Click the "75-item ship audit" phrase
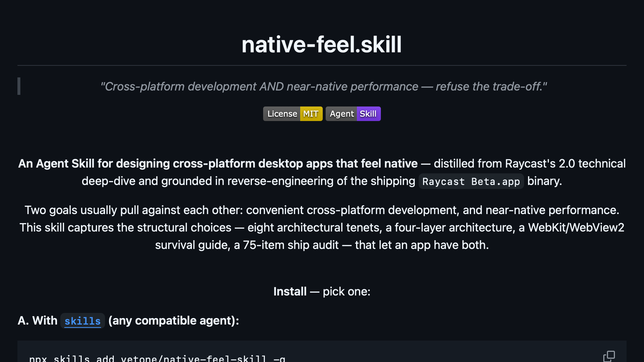This screenshot has width=644, height=362. coord(291,245)
